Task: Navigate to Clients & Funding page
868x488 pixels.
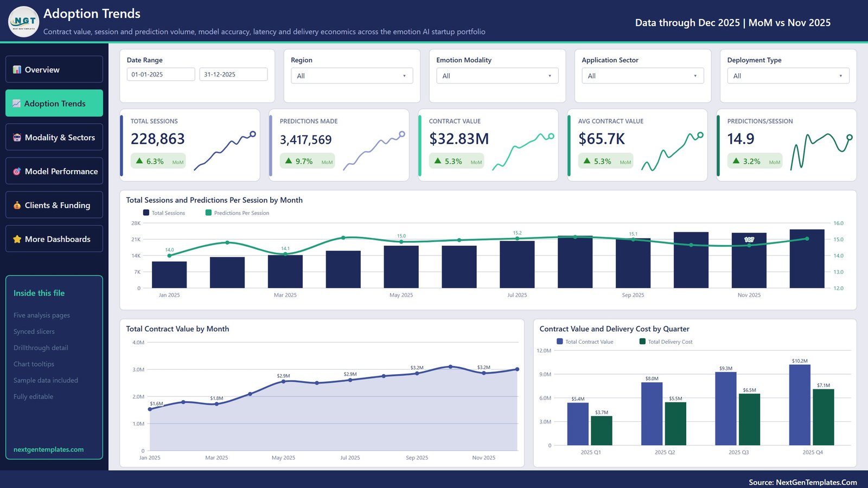Action: 54,205
